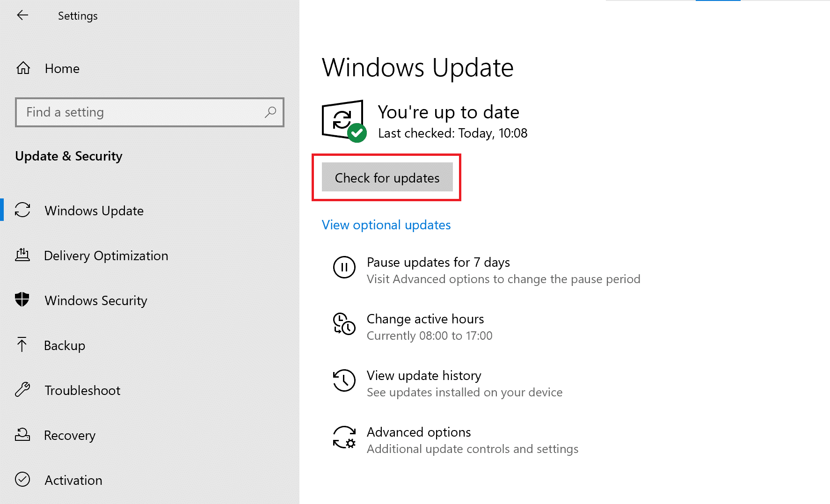Select the Backup upload-arrow icon

[22, 345]
